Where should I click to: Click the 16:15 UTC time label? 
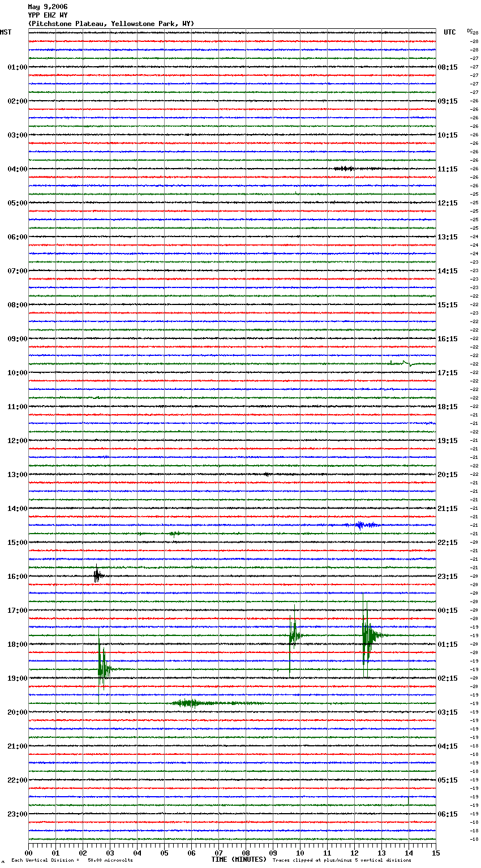tap(448, 339)
